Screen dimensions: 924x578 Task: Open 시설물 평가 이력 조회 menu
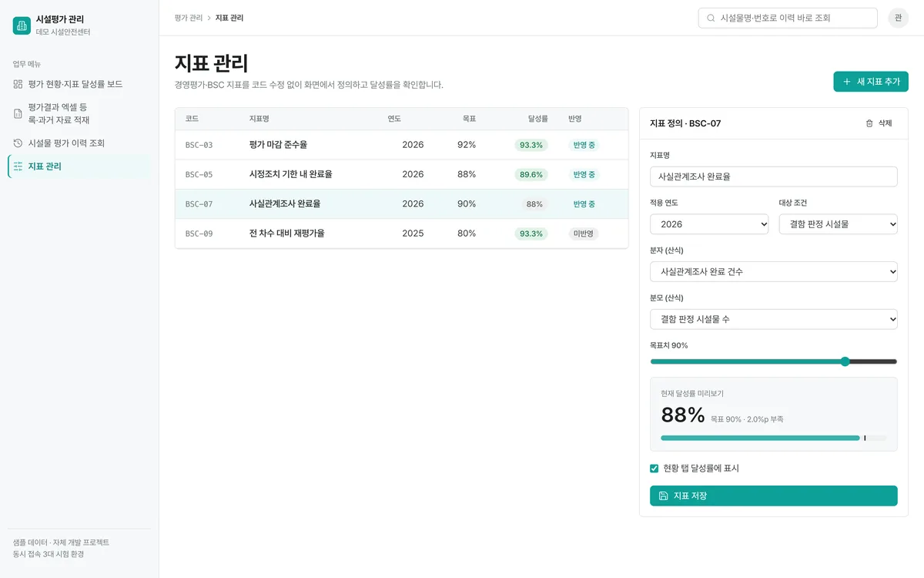pos(79,143)
